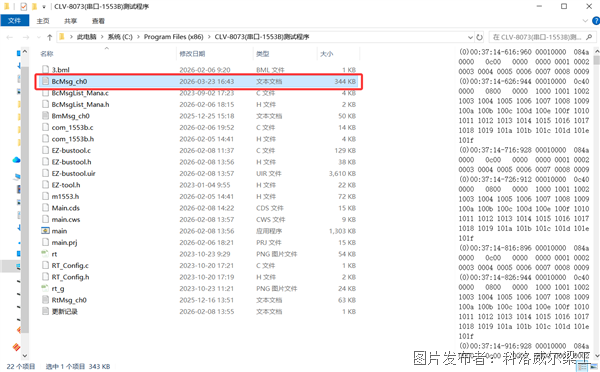Select the com_1553b.c file icon
600x372 pixels.
[x=46, y=127]
